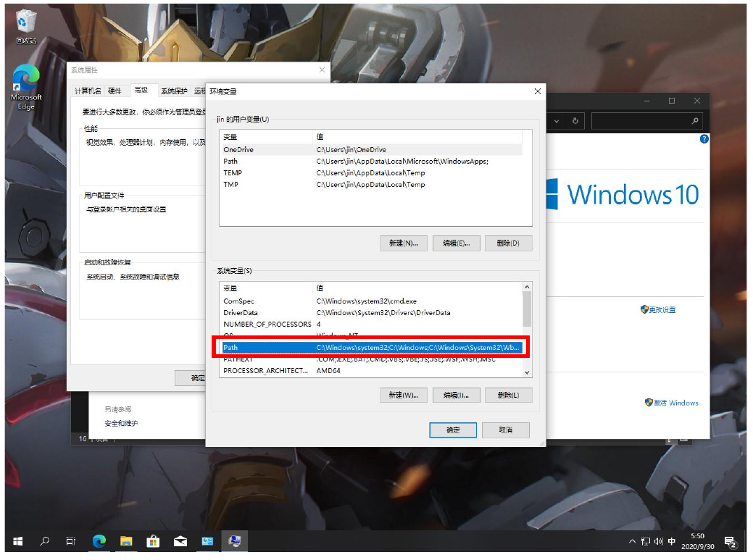Expand the address bar history dropdown
This screenshot has height=560, width=753.
pos(556,121)
